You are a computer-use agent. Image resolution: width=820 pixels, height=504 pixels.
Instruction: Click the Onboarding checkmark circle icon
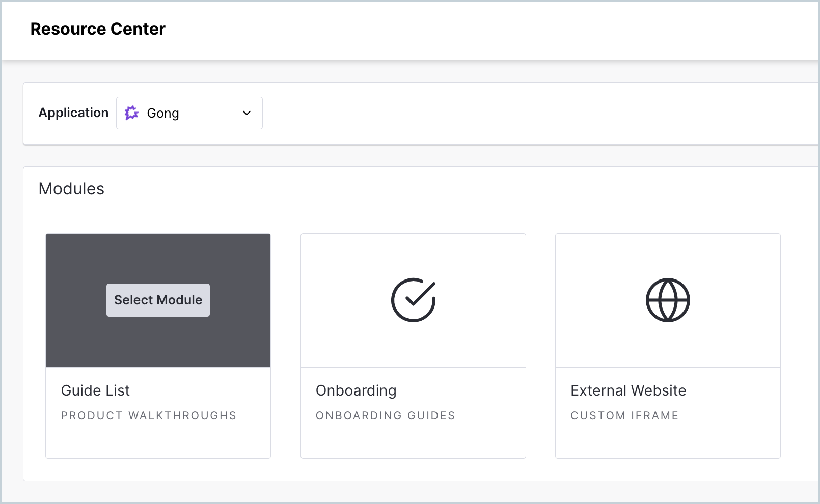pyautogui.click(x=413, y=300)
